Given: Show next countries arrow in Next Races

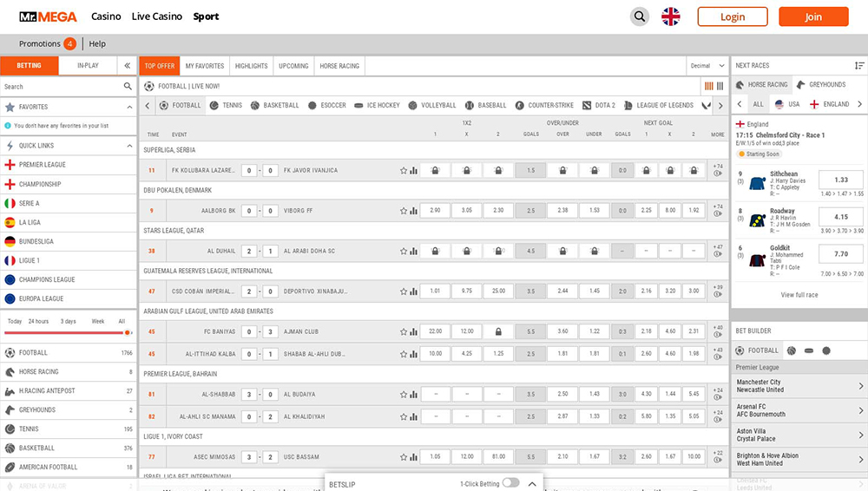Looking at the screenshot, I should coord(859,104).
